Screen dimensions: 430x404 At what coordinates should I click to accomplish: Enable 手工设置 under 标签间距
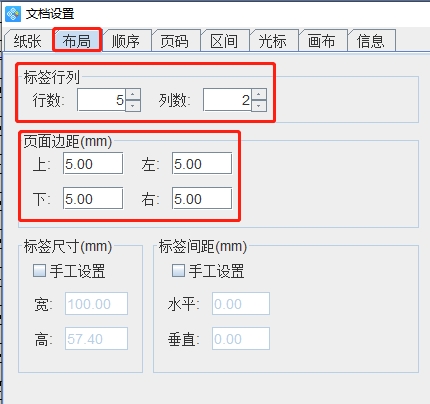click(178, 270)
